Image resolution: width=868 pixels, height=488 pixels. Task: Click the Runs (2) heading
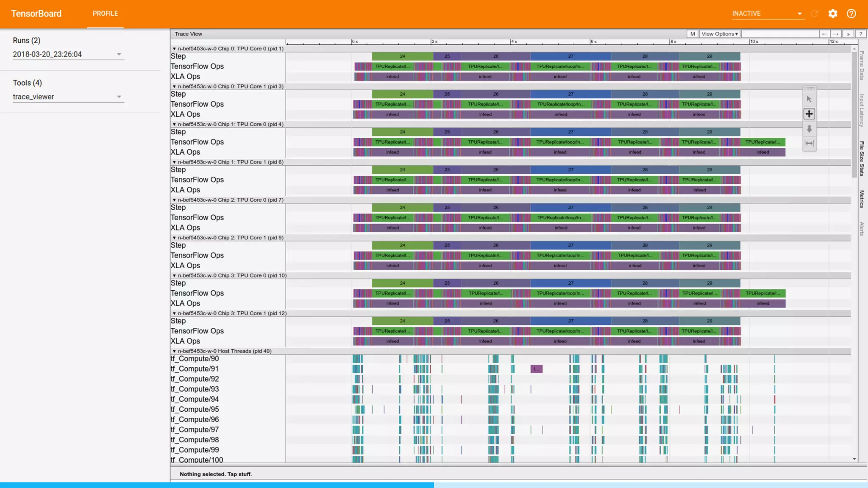pyautogui.click(x=27, y=40)
